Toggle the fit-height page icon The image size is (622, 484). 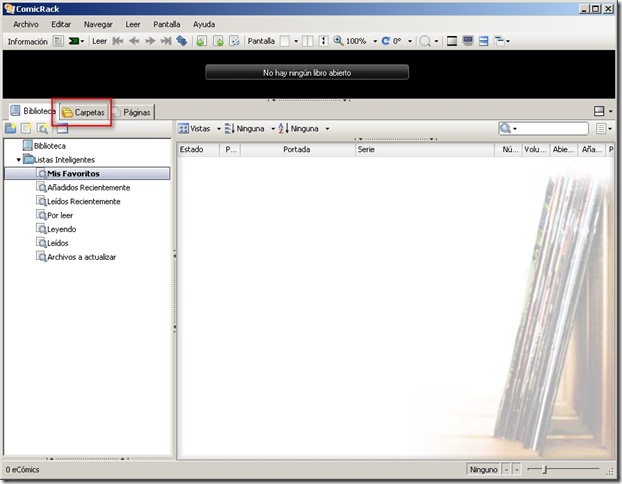(x=323, y=41)
